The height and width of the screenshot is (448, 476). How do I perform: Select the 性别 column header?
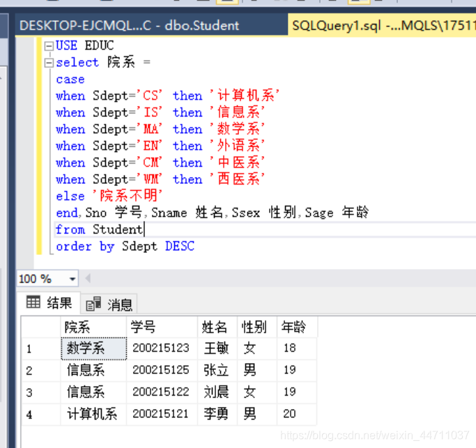tap(257, 327)
